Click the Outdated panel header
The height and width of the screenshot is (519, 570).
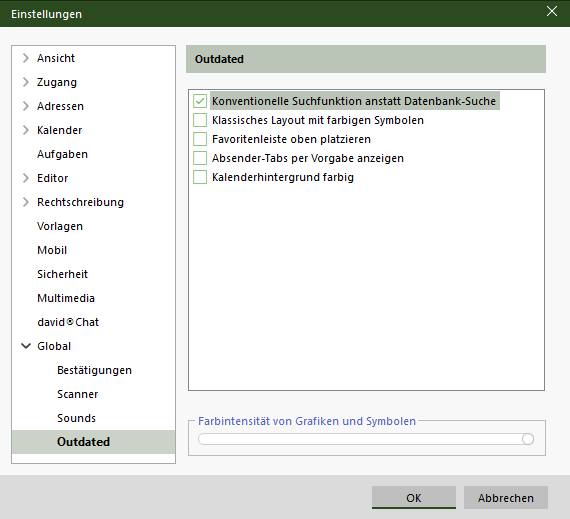[x=366, y=59]
